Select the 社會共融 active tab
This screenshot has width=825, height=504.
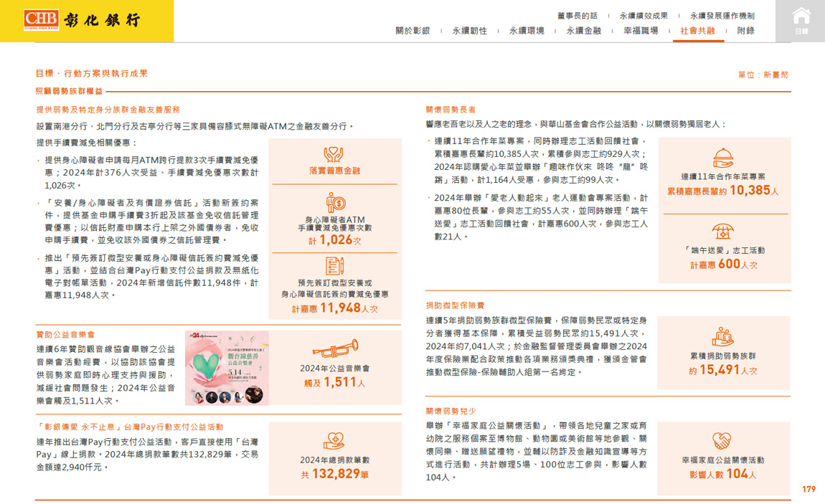pos(697,31)
